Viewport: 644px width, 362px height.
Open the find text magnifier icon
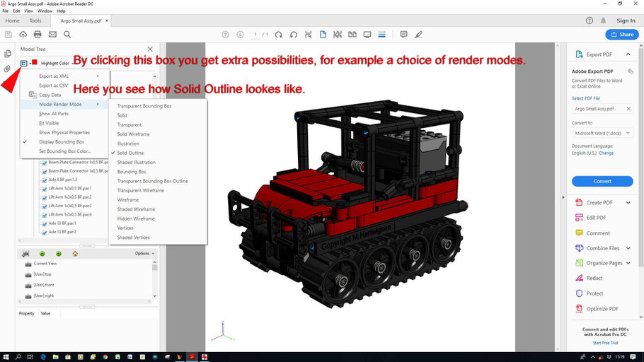(67, 35)
